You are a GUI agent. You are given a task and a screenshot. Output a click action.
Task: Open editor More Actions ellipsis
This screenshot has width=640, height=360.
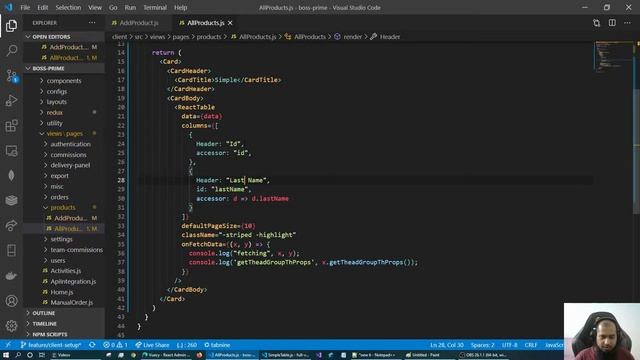point(627,23)
